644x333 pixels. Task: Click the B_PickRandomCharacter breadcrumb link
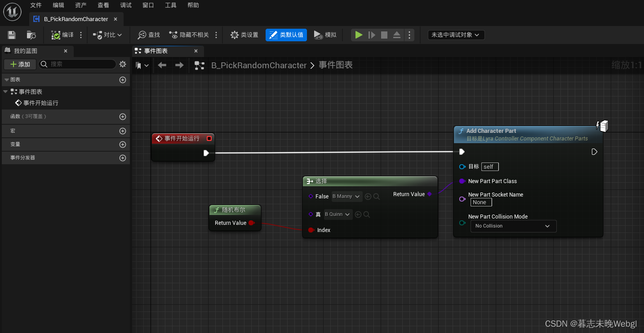(259, 66)
